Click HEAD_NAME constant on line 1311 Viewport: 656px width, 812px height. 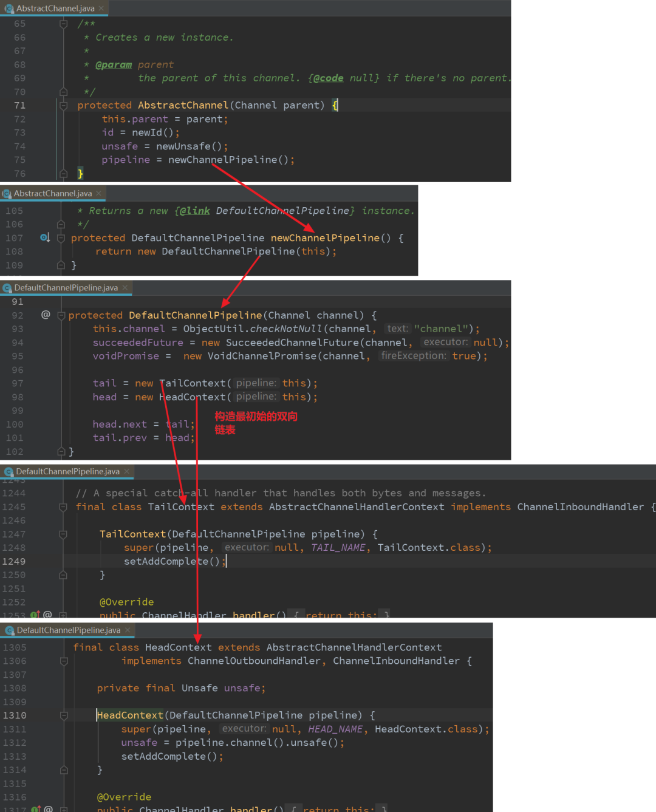pos(335,729)
